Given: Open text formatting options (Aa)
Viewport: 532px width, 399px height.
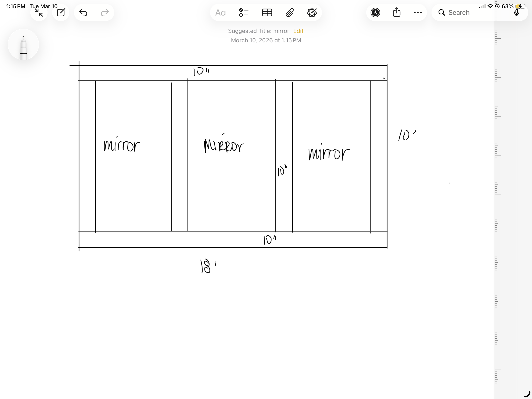Looking at the screenshot, I should [x=220, y=12].
